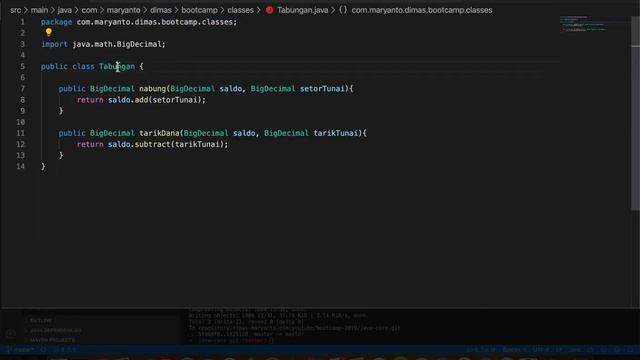The image size is (640, 360).
Task: Click 'Spaces: 4' indentation in status bar
Action: pyautogui.click(x=514, y=350)
